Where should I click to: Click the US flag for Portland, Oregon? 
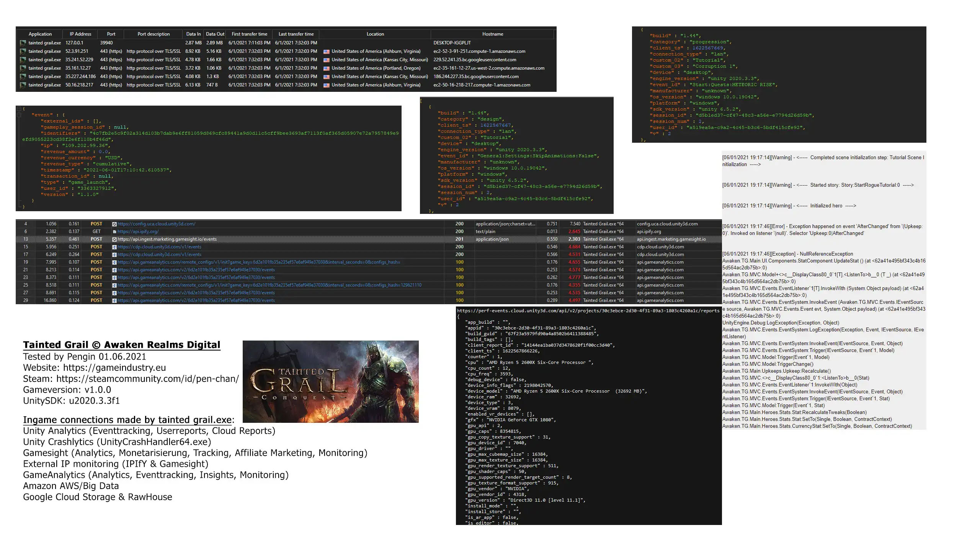point(326,68)
